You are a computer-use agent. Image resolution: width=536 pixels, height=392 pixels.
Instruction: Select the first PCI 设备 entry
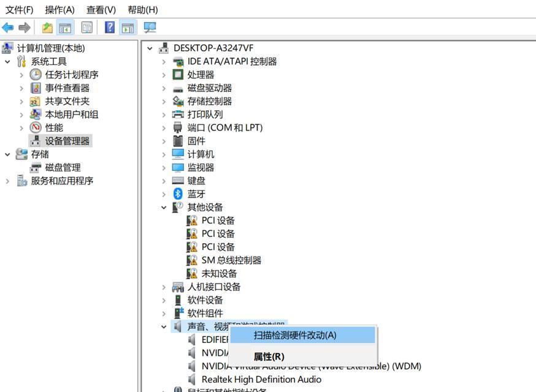218,221
